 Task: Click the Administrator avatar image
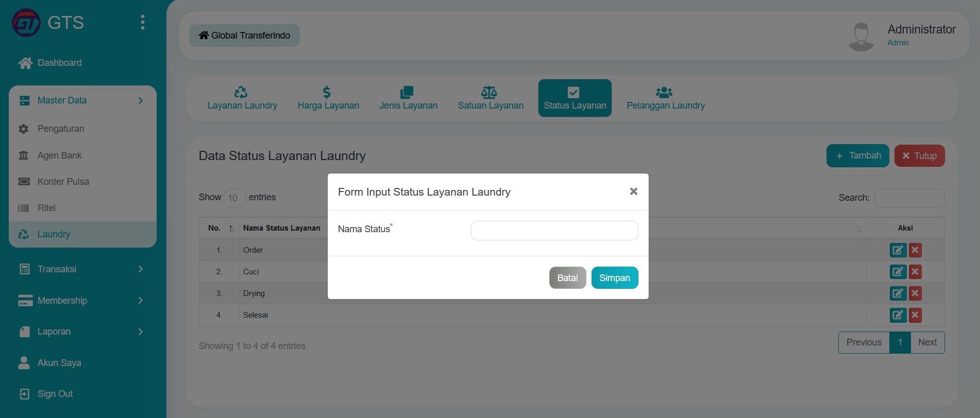861,36
